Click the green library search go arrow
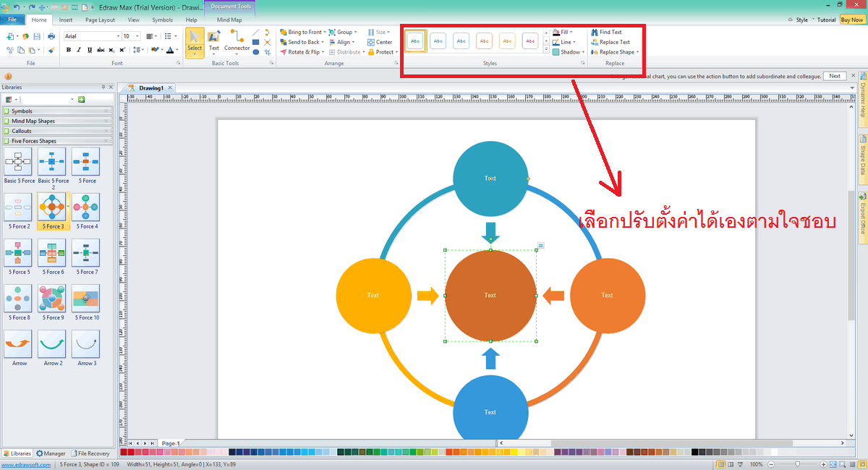Screen dimensions: 868x470 coord(82,99)
